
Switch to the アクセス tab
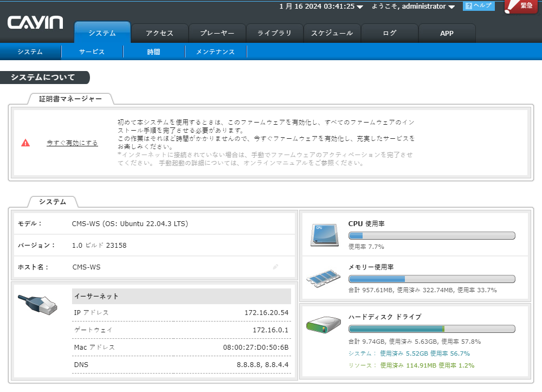[160, 33]
